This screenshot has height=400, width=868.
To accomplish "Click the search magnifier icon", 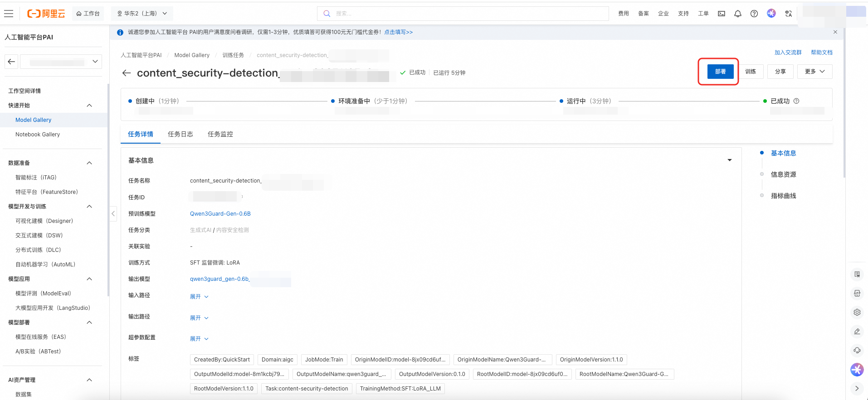I will (327, 14).
